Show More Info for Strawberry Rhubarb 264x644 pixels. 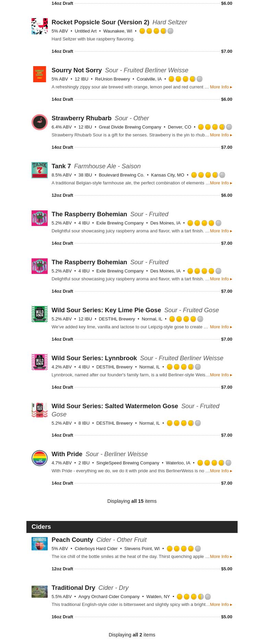(x=221, y=135)
